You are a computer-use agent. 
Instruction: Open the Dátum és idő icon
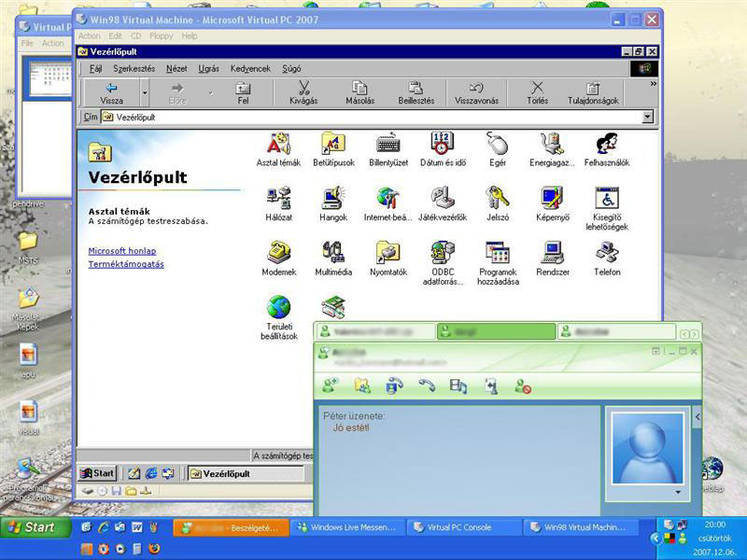443,149
